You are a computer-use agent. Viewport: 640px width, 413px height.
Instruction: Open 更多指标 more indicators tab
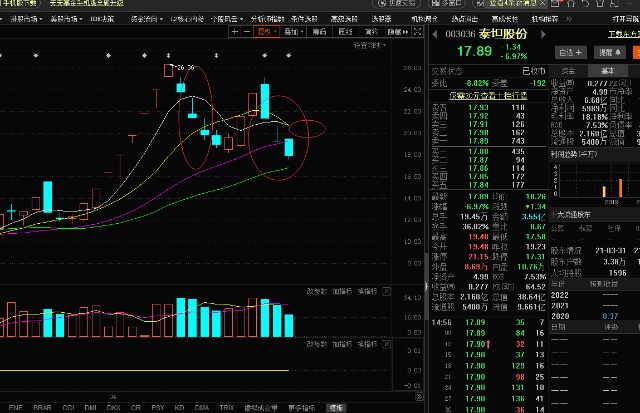click(x=302, y=408)
